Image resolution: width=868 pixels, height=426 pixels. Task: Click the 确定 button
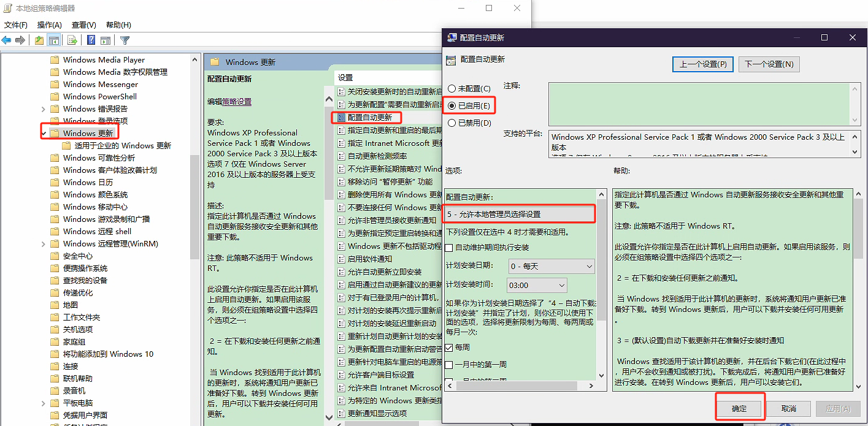coord(739,409)
